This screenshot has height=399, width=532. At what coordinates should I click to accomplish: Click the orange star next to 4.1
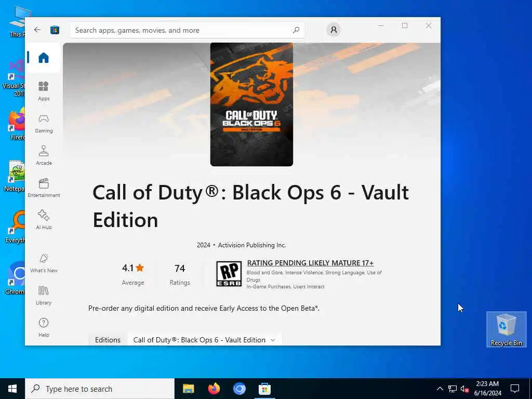[140, 268]
